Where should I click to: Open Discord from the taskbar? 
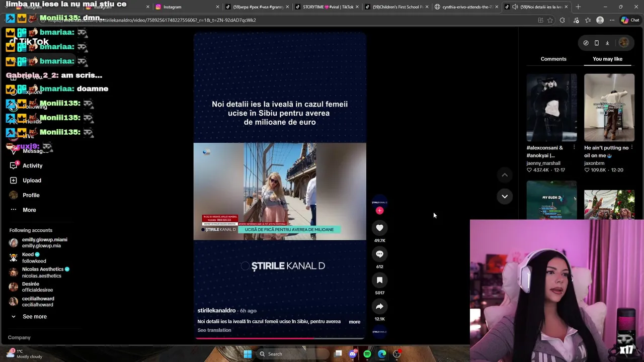point(353,354)
